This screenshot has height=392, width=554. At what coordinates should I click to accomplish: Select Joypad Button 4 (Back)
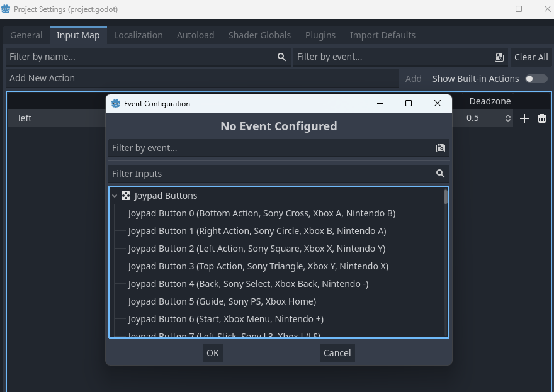248,284
